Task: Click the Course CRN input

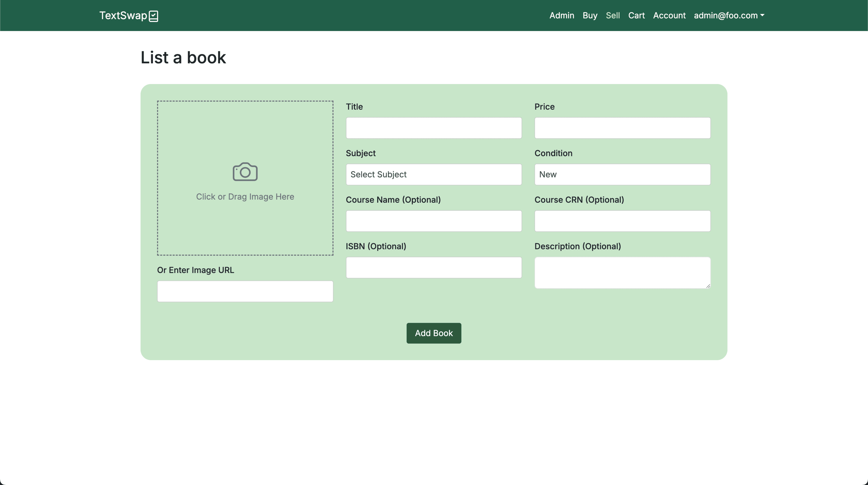Action: [x=622, y=221]
